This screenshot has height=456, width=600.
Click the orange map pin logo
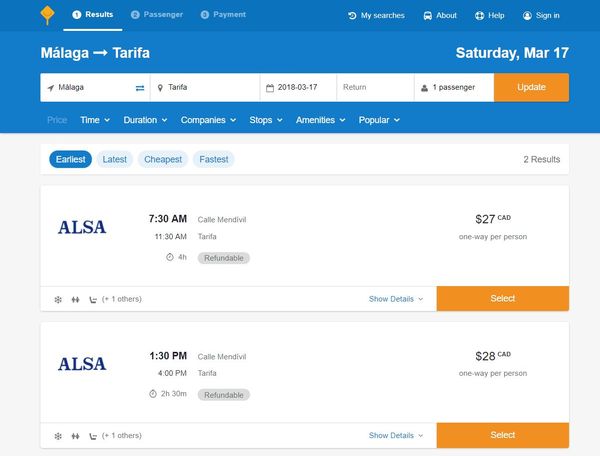pyautogui.click(x=47, y=15)
